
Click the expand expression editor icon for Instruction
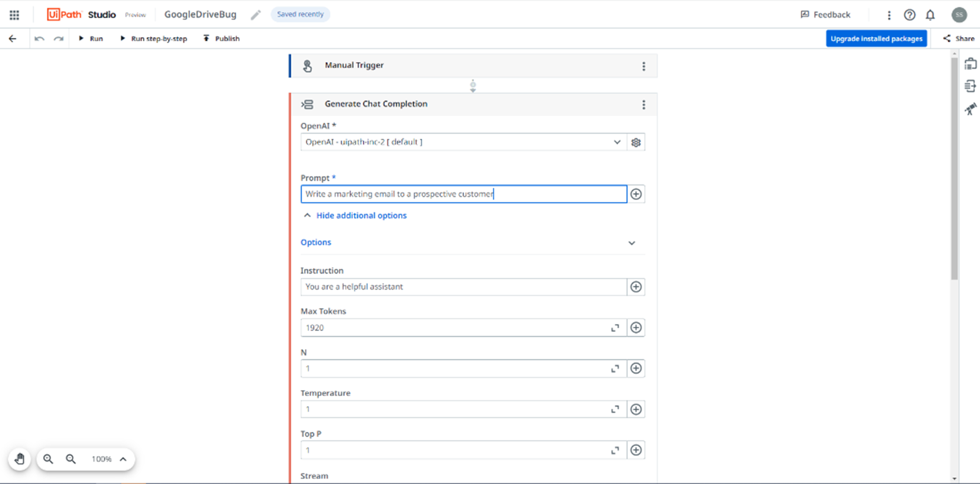pos(636,286)
